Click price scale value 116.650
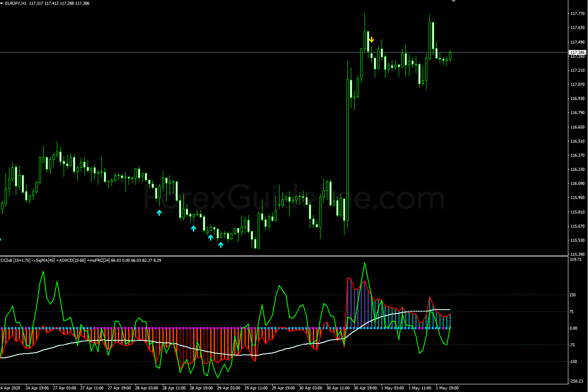The width and height of the screenshot is (588, 392). (577, 127)
